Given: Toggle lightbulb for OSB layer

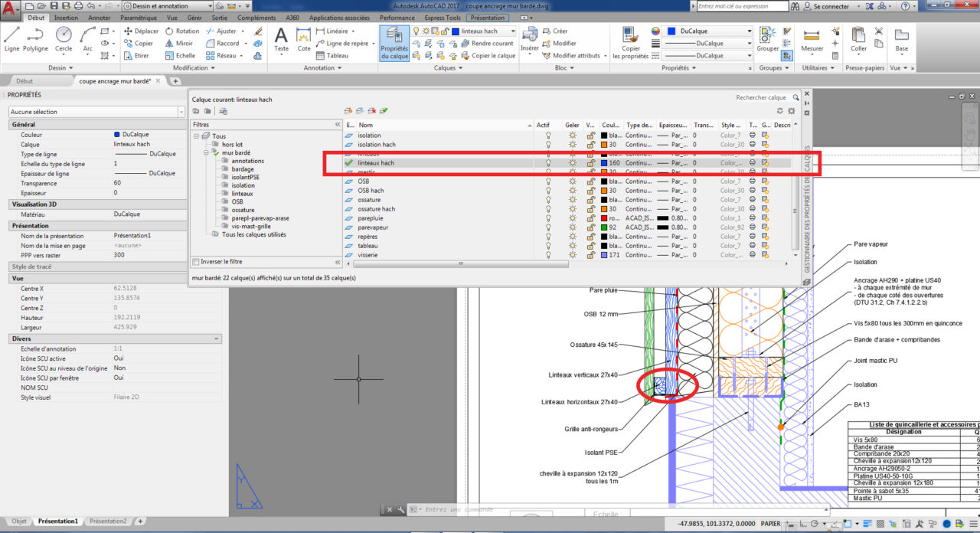Looking at the screenshot, I should point(548,181).
